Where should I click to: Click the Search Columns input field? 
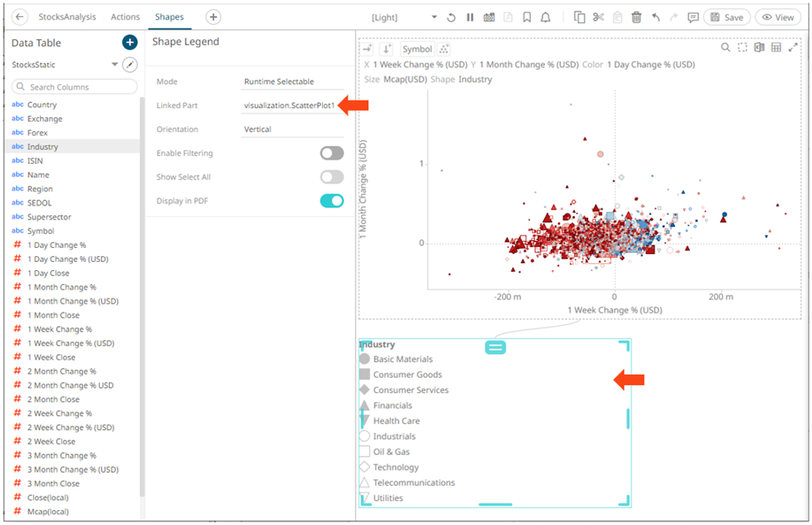pyautogui.click(x=75, y=87)
